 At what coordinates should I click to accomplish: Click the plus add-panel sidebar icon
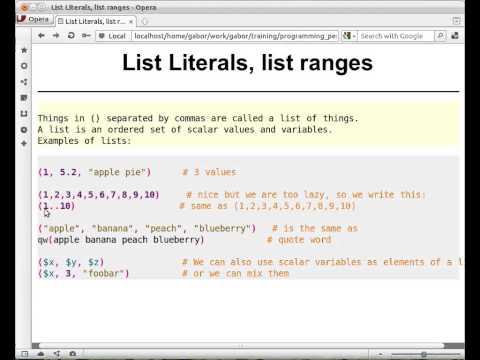pos(24,144)
